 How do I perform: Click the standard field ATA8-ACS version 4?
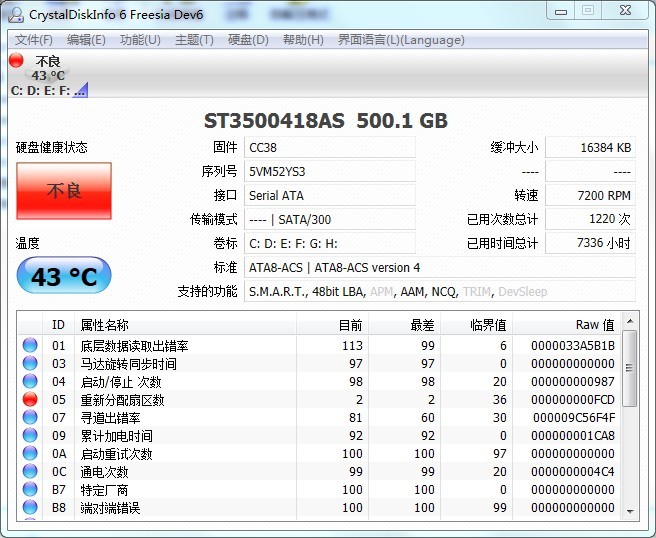440,267
